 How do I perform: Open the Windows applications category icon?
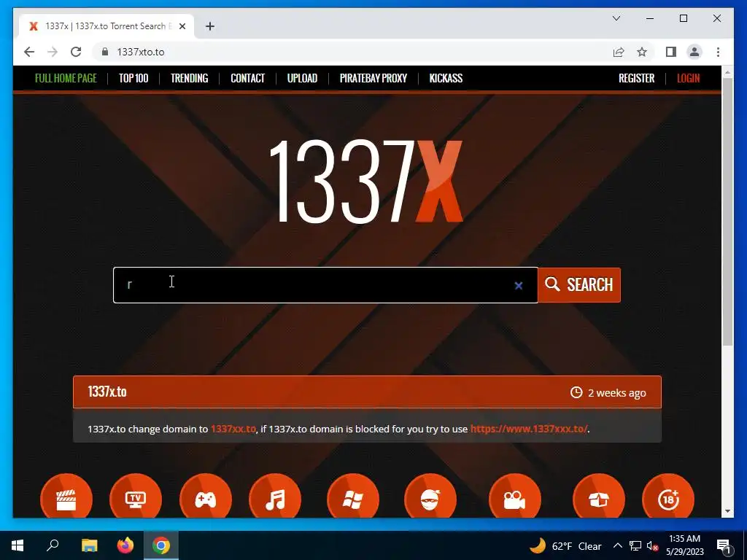pyautogui.click(x=353, y=496)
